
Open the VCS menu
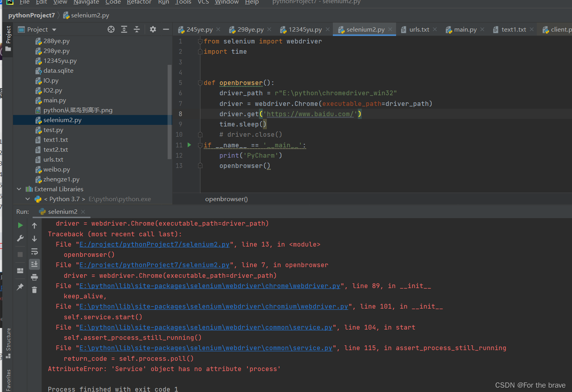tap(203, 2)
